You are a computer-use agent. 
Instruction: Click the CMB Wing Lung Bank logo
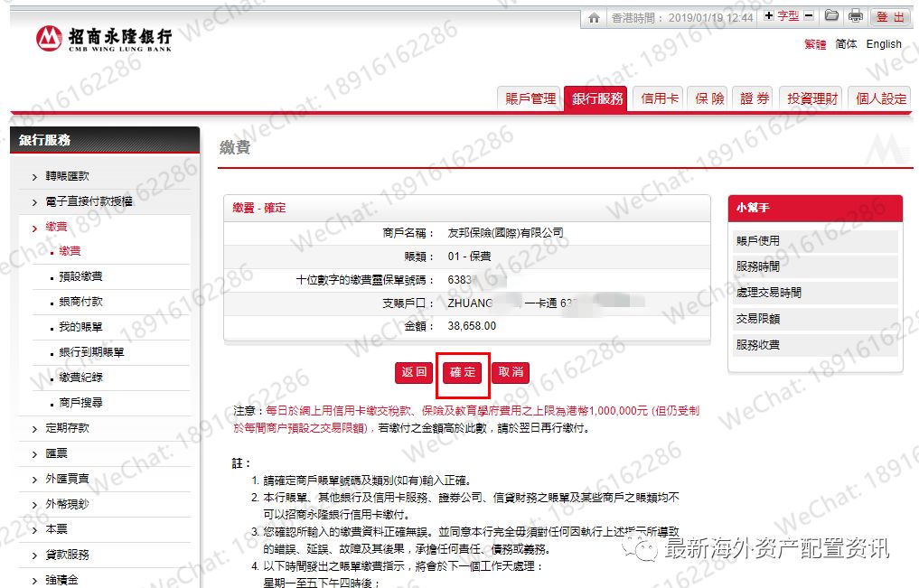pyautogui.click(x=104, y=39)
